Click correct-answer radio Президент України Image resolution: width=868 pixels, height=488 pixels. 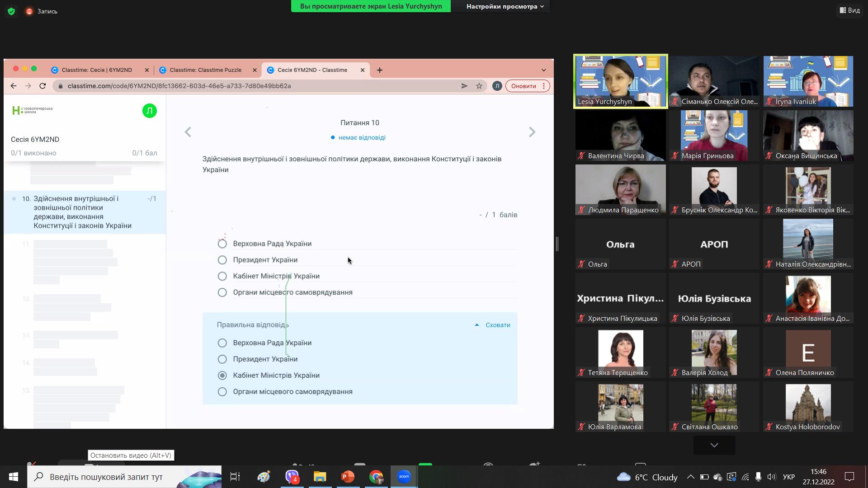[x=222, y=359]
